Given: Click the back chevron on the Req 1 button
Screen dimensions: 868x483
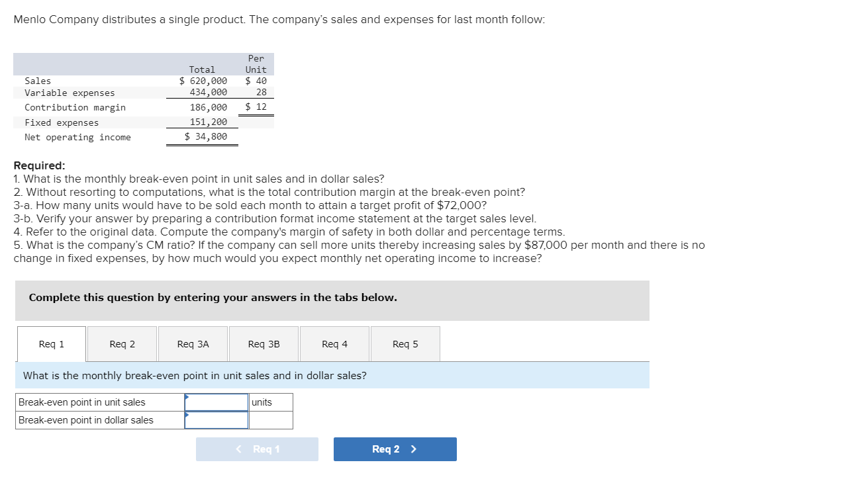Looking at the screenshot, I should [240, 449].
